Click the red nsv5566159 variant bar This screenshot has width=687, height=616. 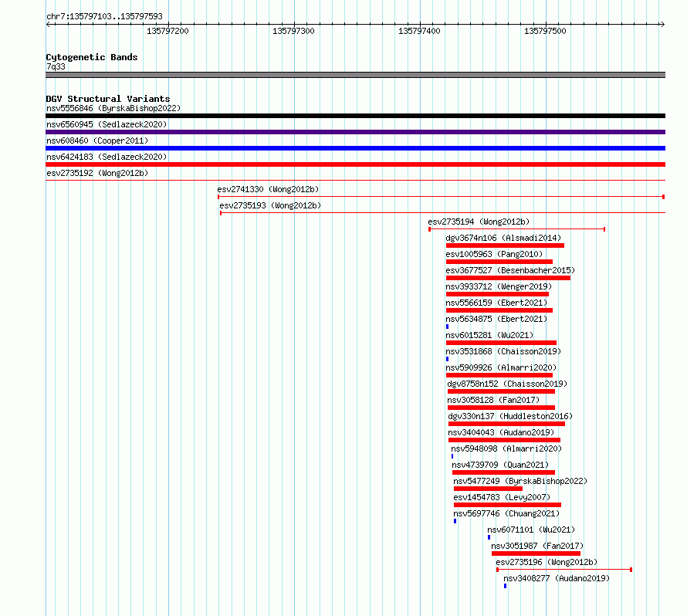point(499,310)
